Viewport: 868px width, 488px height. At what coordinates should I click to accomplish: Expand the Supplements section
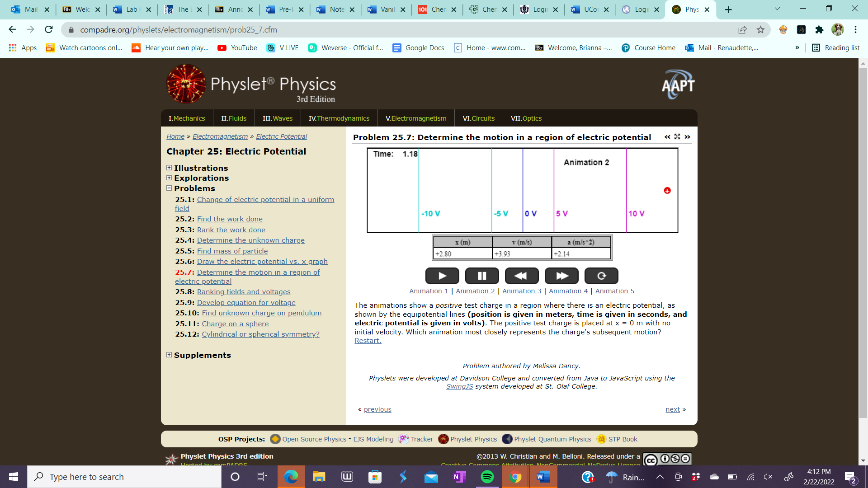pyautogui.click(x=169, y=355)
